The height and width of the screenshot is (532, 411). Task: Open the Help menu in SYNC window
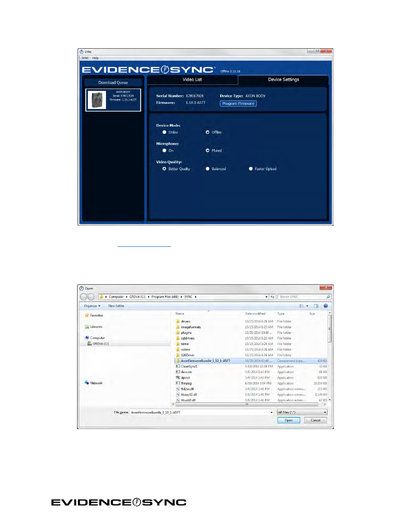pos(95,58)
